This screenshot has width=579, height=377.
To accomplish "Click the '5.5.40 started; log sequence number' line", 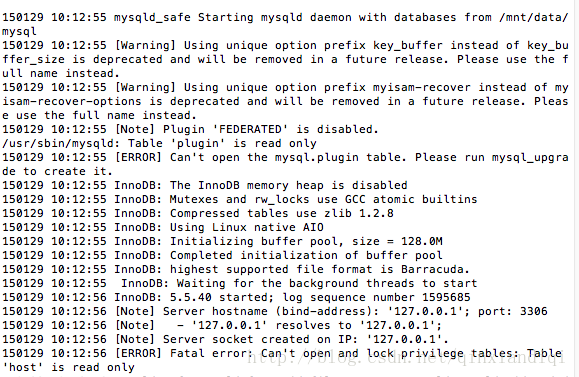I will [x=236, y=298].
